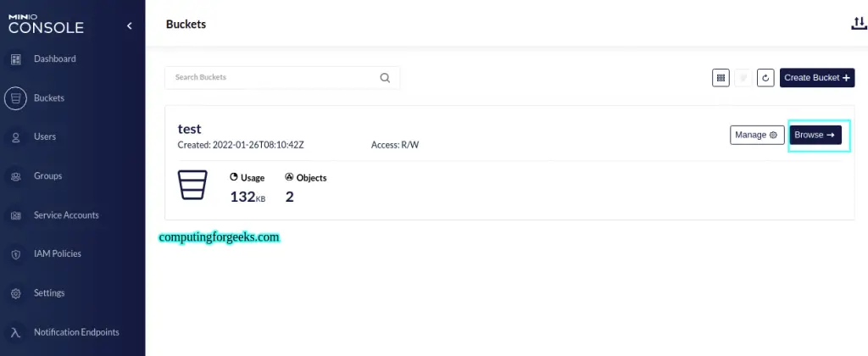Click the Access: R/W text
Screen dimensions: 868x356
tap(395, 145)
